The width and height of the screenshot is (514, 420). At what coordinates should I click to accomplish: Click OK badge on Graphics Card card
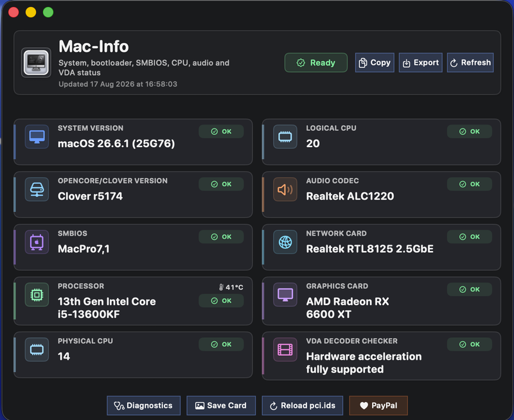[470, 290]
